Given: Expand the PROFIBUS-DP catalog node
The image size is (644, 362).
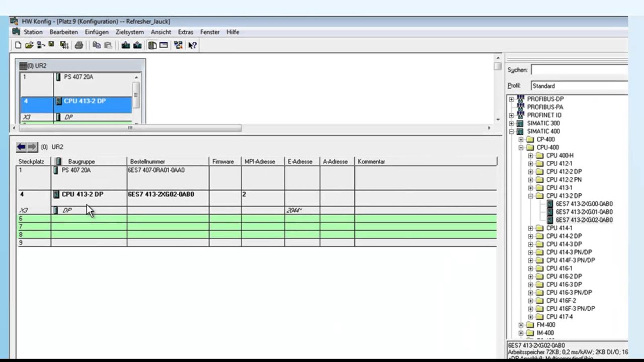Looking at the screenshot, I should [511, 99].
